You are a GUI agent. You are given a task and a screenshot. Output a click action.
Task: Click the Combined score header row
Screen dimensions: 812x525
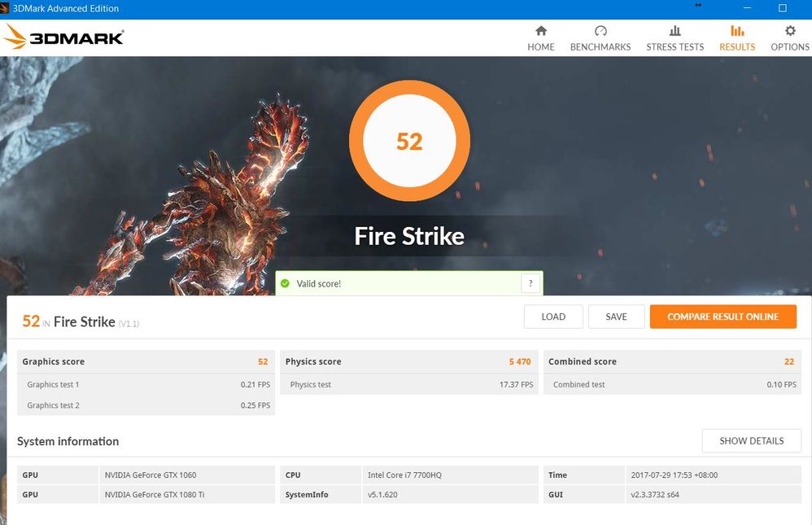672,361
